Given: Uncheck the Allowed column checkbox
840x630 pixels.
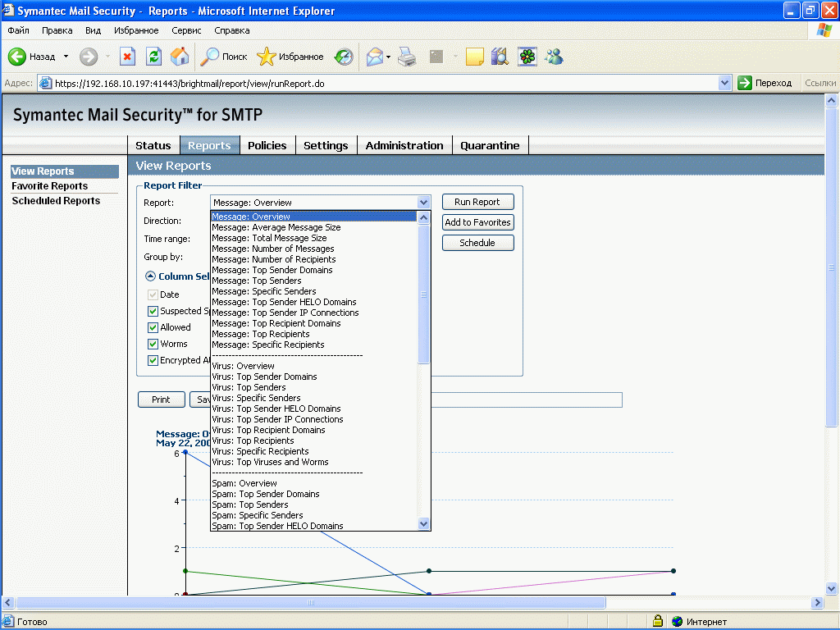Looking at the screenshot, I should click(153, 327).
